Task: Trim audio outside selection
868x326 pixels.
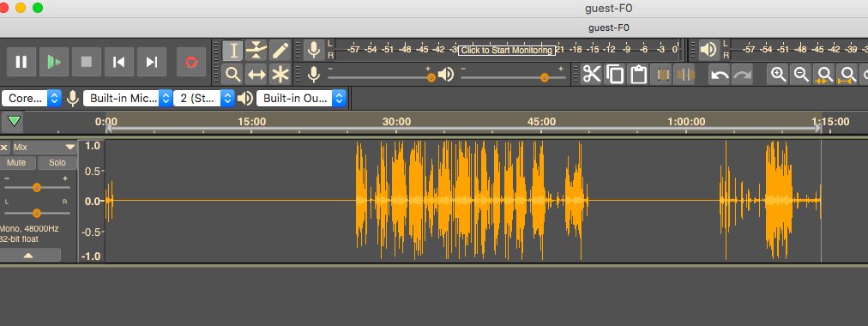Action: click(663, 74)
